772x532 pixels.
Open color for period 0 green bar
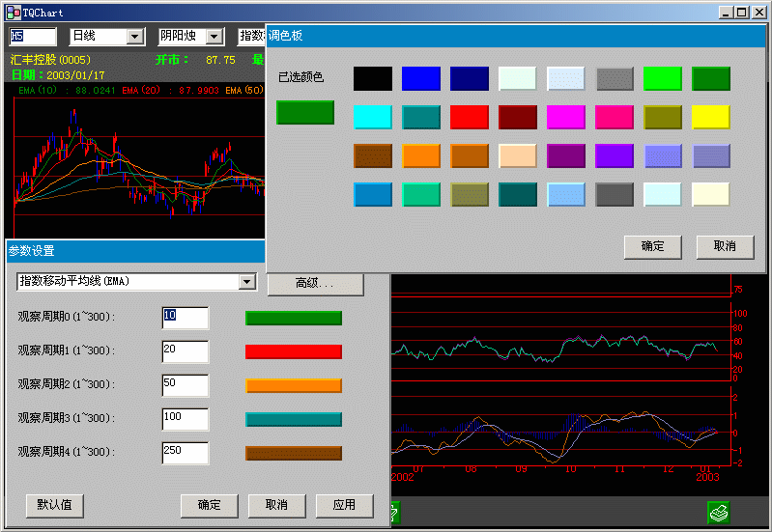pos(294,319)
